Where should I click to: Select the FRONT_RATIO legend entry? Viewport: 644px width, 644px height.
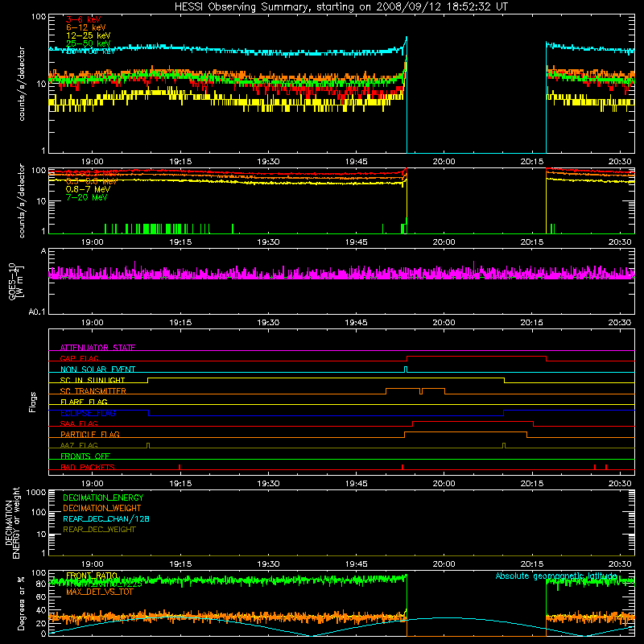pos(92,576)
